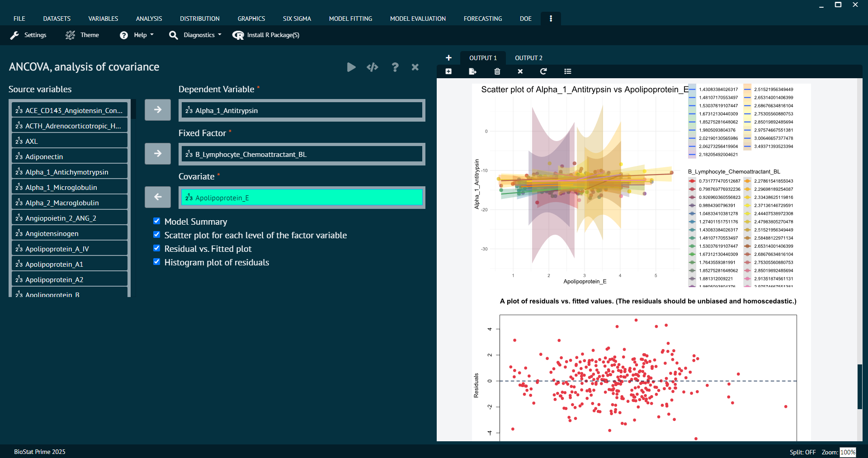The height and width of the screenshot is (458, 868).
Task: Select Angiotensinogen source variable
Action: tap(70, 233)
